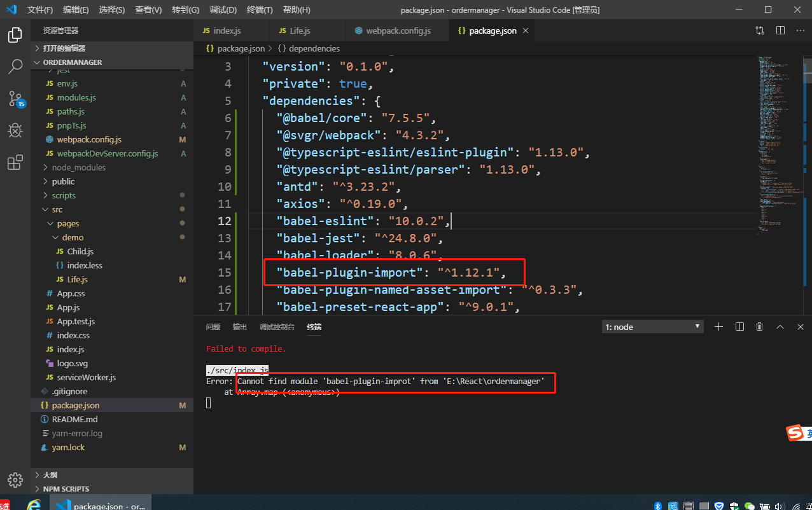Place cursor on the "babel-eslint" line
This screenshot has width=812, height=510.
(x=363, y=221)
